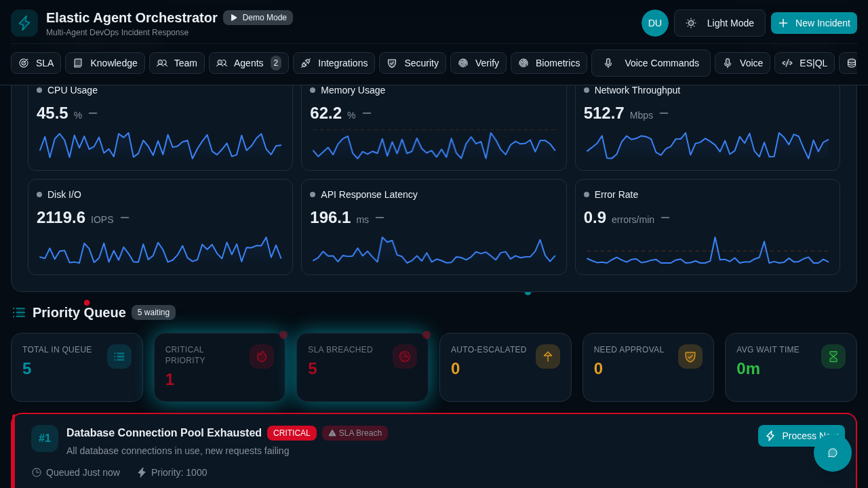Click the Priority Queue list icon

19,312
